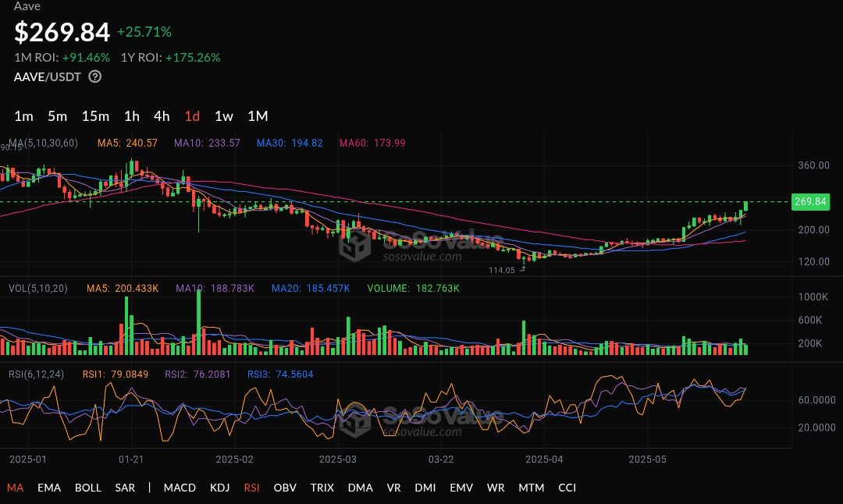Select the 1w chart interval
This screenshot has width=843, height=504.
(x=224, y=116)
